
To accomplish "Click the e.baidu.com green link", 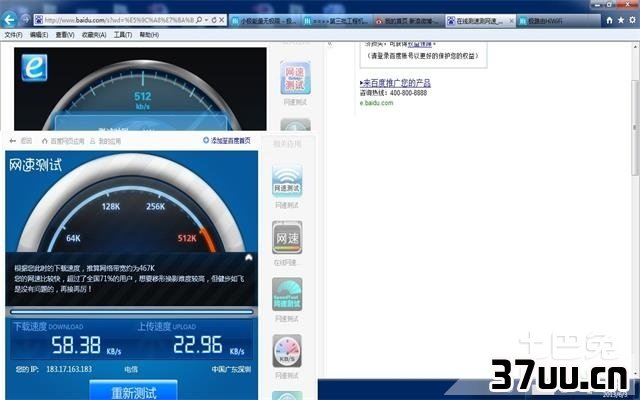I will click(376, 103).
